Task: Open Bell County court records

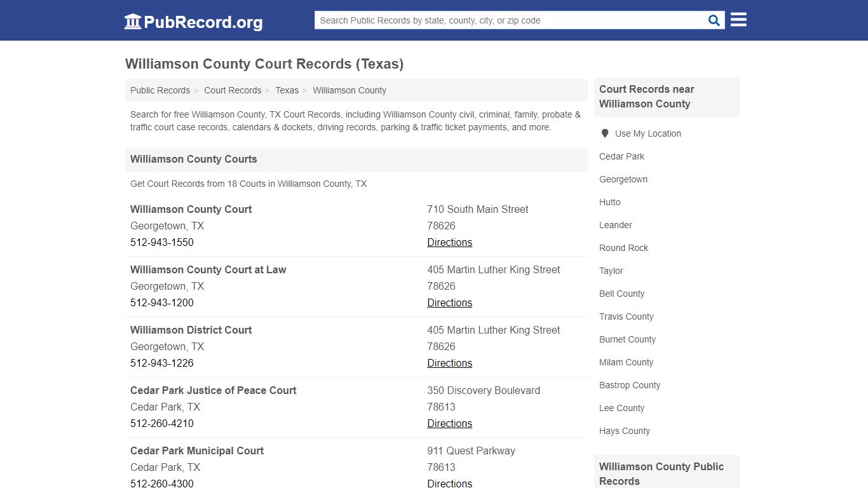Action: (622, 294)
